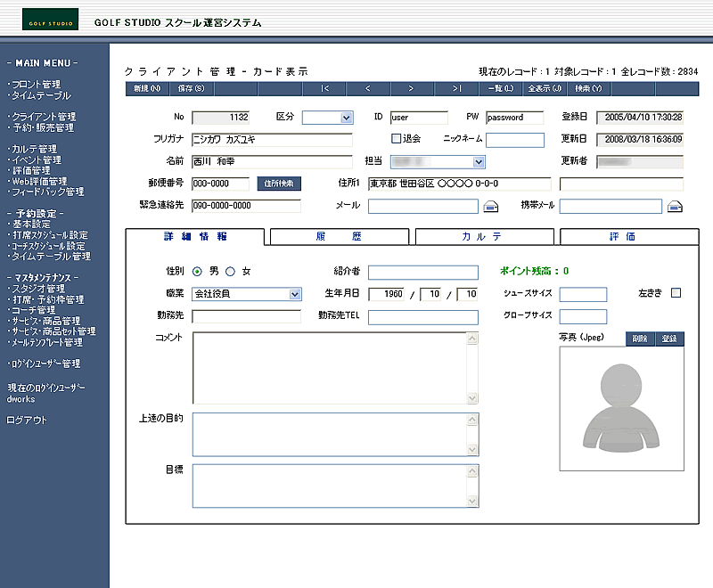713x588 pixels.
Task: Click the 緊急連絡先 phone field
Action: click(246, 206)
